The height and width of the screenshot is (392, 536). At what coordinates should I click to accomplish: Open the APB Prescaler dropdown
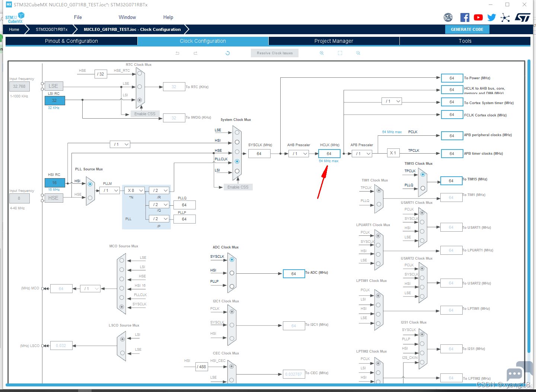[362, 154]
